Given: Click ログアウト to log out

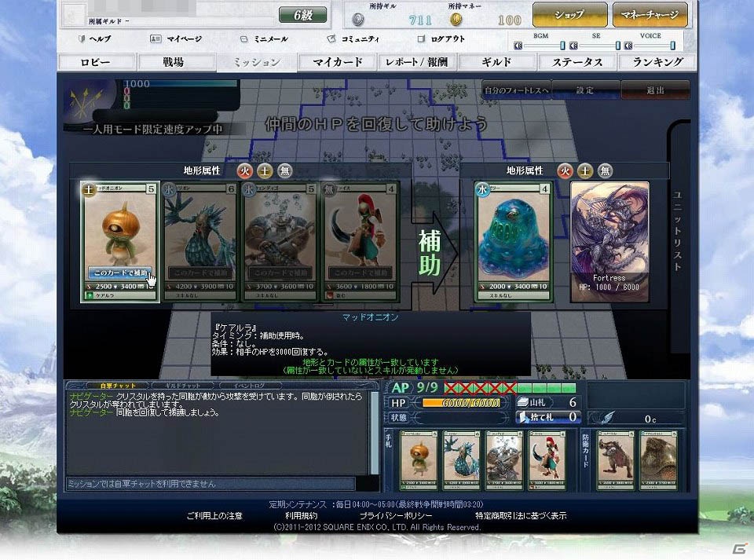Looking at the screenshot, I should [x=448, y=39].
